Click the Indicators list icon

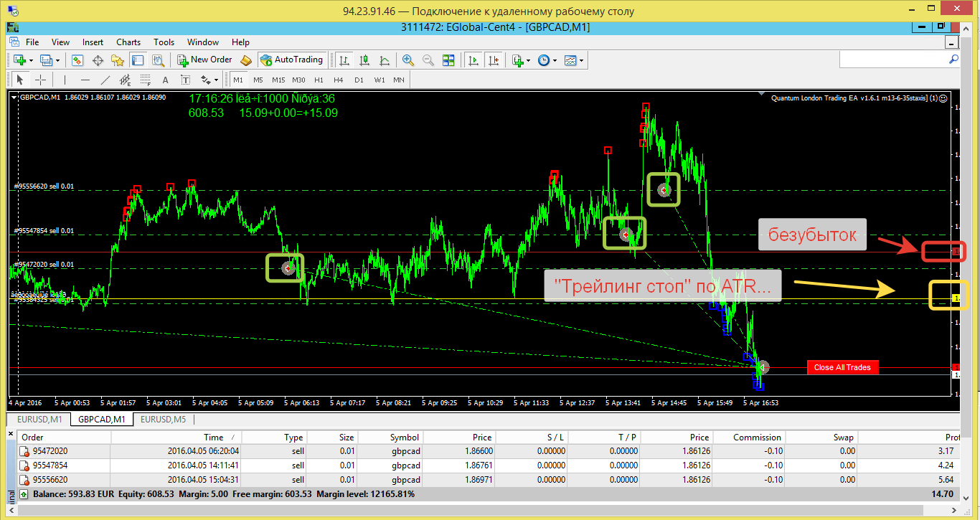[517, 60]
